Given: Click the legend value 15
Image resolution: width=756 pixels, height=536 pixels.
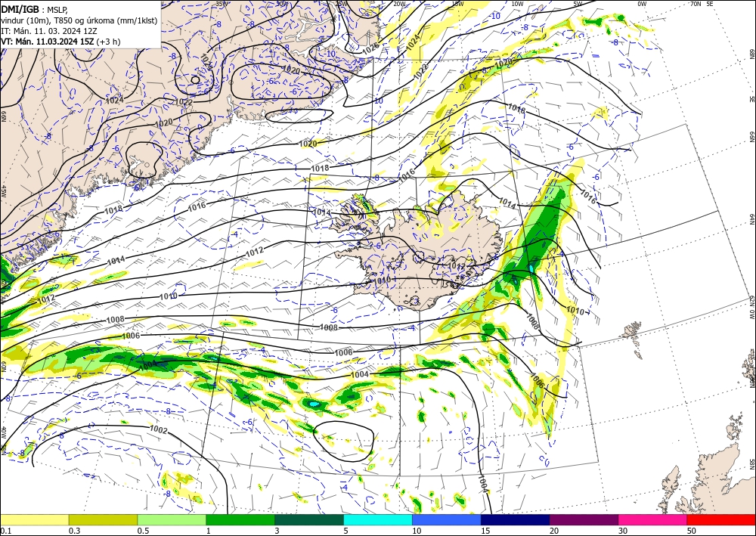Looking at the screenshot, I should pyautogui.click(x=485, y=531).
